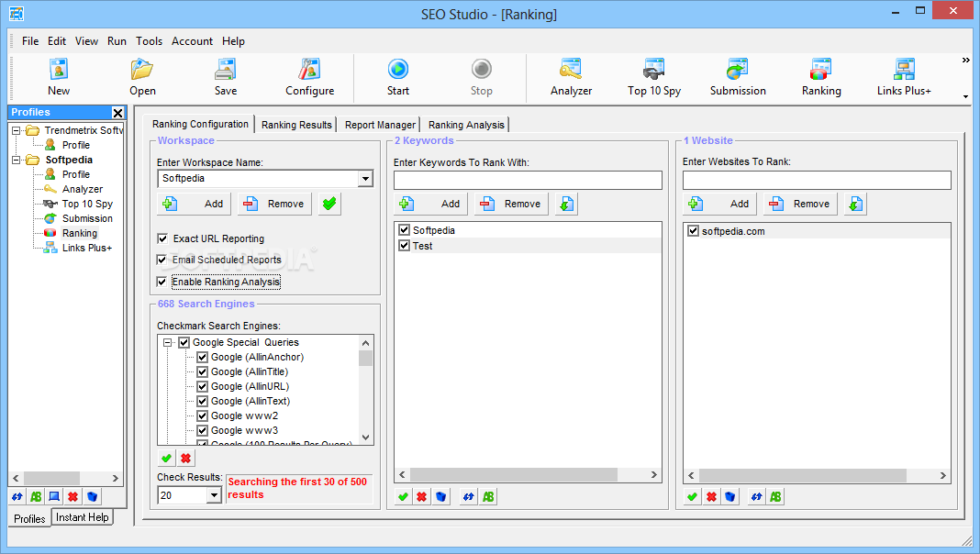Open the Ranking tool from toolbar
This screenshot has width=980, height=554.
821,77
